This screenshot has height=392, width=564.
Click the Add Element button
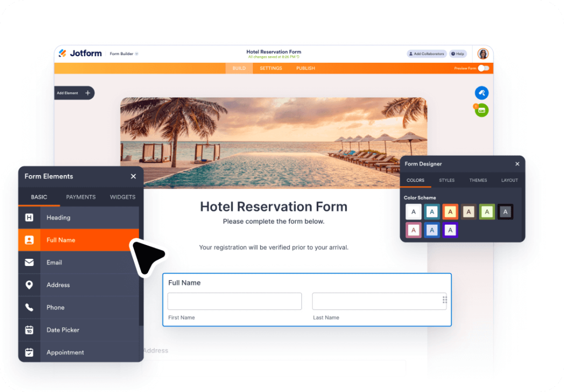(74, 93)
